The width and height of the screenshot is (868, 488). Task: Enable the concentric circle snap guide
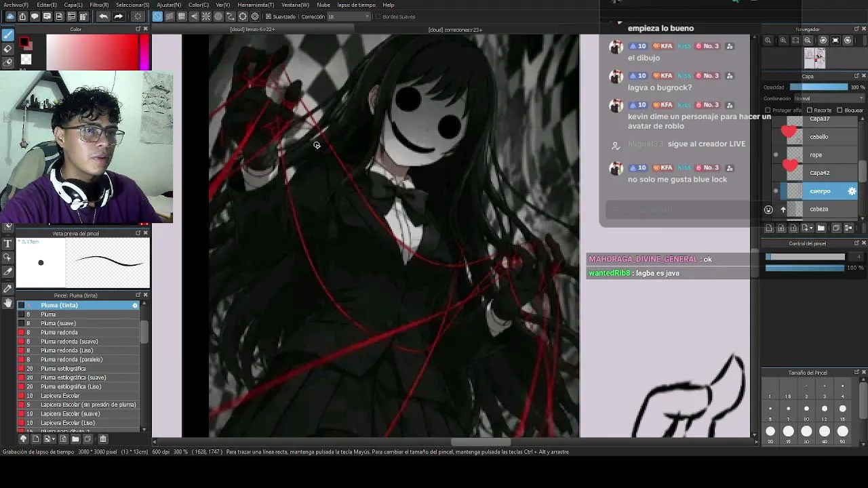pyautogui.click(x=218, y=16)
